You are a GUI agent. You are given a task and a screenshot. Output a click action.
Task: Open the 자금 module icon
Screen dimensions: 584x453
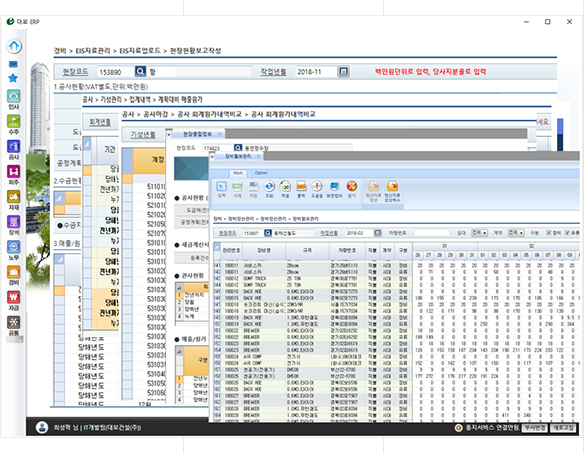click(x=13, y=297)
